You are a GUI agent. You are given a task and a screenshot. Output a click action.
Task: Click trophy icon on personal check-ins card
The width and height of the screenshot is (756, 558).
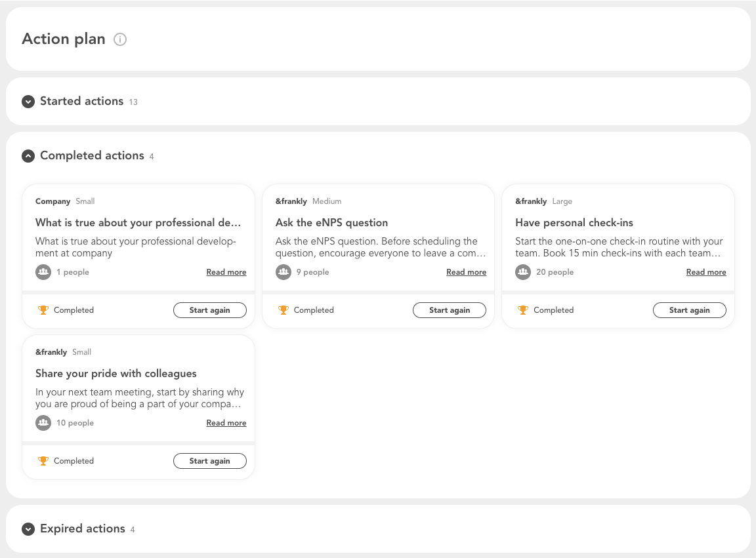click(x=523, y=310)
